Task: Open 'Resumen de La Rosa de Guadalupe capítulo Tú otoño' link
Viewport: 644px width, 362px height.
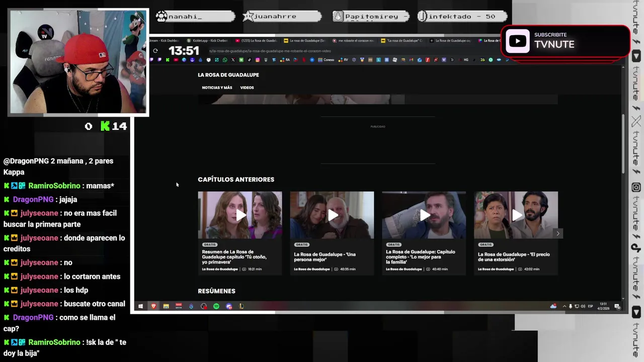Action: [234, 257]
